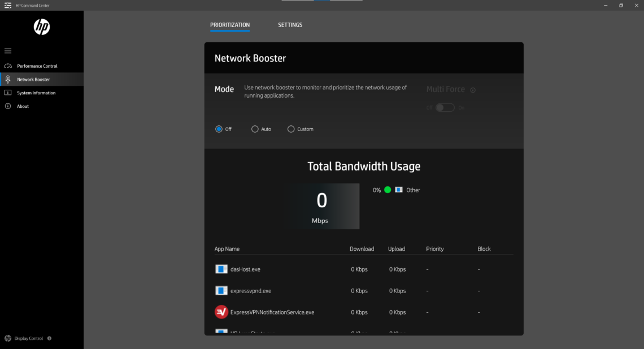Screen dimensions: 644x349
Task: Collapse the hamburger navigation menu
Action: pyautogui.click(x=8, y=51)
